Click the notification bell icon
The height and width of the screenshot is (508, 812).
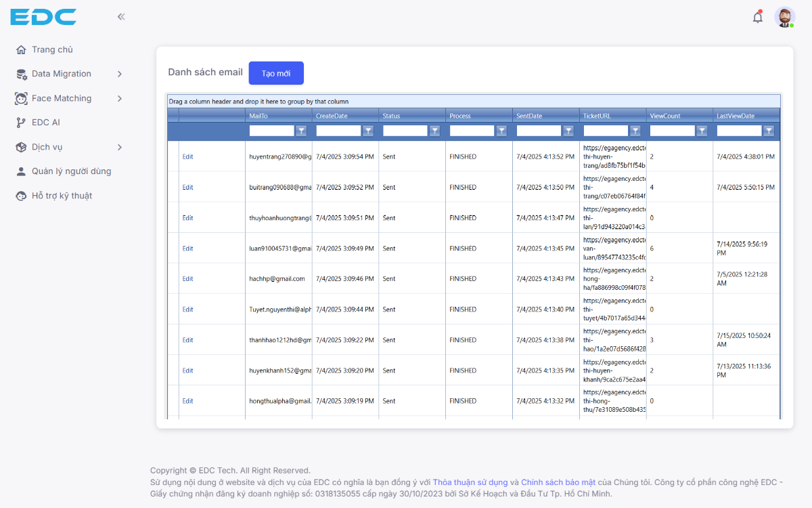[x=758, y=18]
